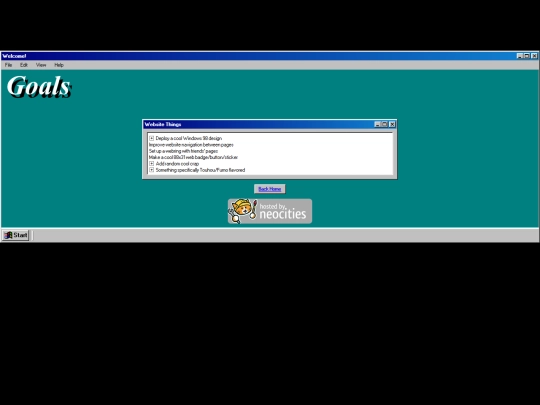540x405 pixels.
Task: Expand the 'Something specifically Touhou/Fumo flavored' item
Action: [x=152, y=170]
